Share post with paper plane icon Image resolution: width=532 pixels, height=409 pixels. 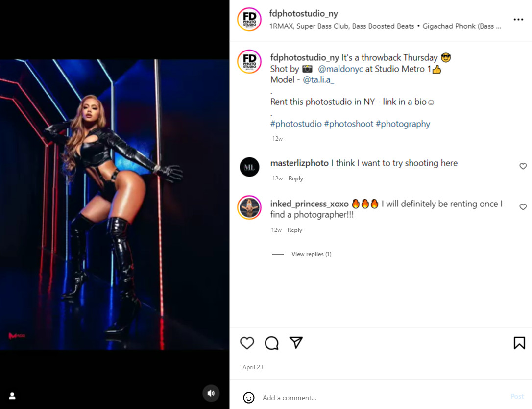click(296, 343)
